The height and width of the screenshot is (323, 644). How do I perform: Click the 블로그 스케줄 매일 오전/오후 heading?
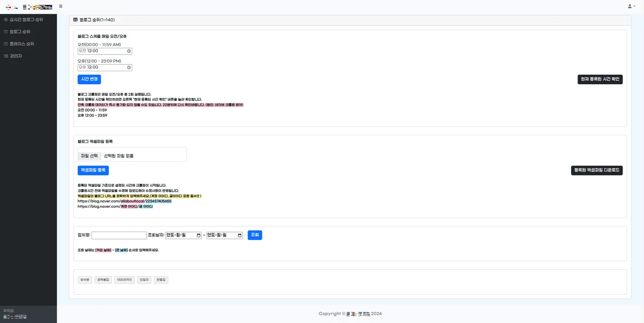(x=102, y=36)
